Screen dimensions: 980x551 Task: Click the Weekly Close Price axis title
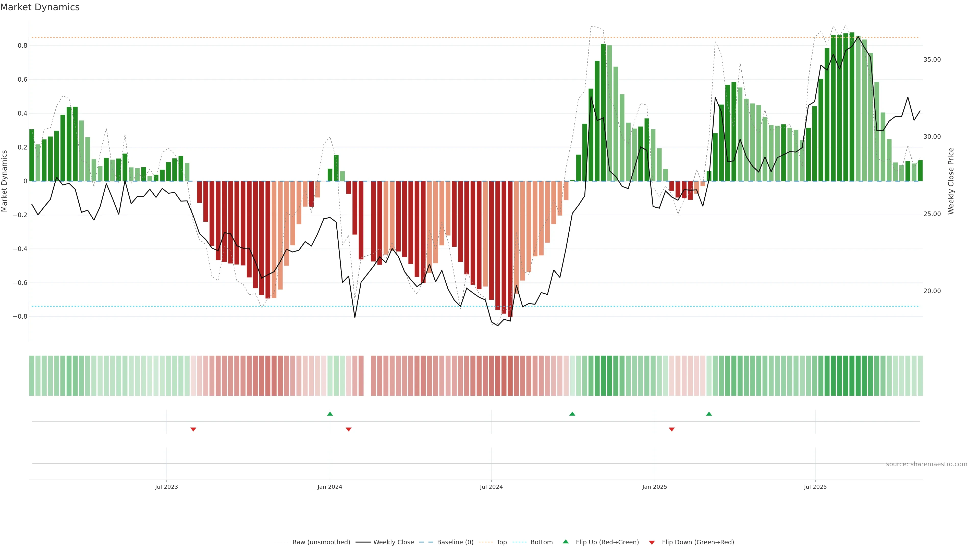(x=951, y=181)
